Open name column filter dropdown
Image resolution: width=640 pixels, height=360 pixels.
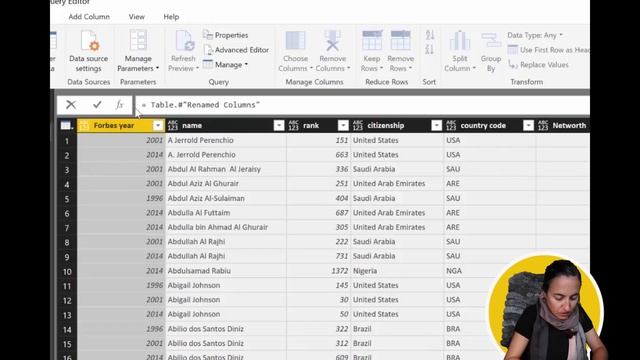279,125
